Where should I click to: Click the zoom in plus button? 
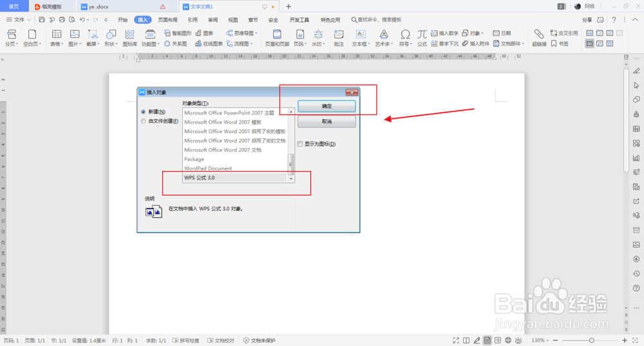(625, 341)
